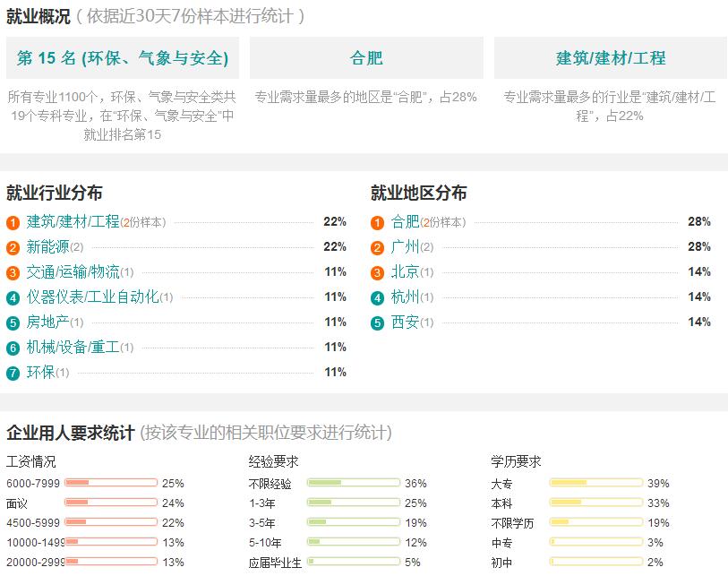
Task: Open the 广州 region link
Action: click(405, 246)
